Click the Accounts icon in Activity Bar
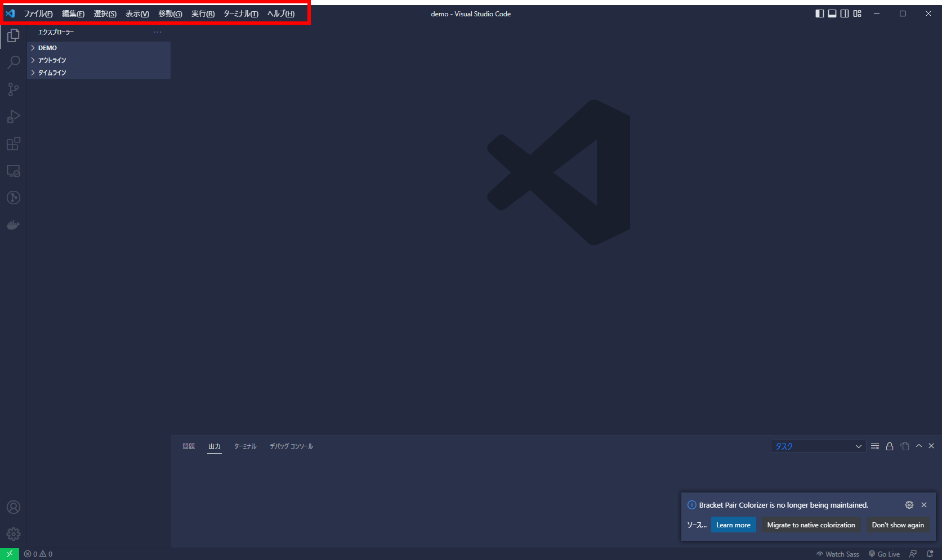942x560 pixels. click(x=13, y=507)
